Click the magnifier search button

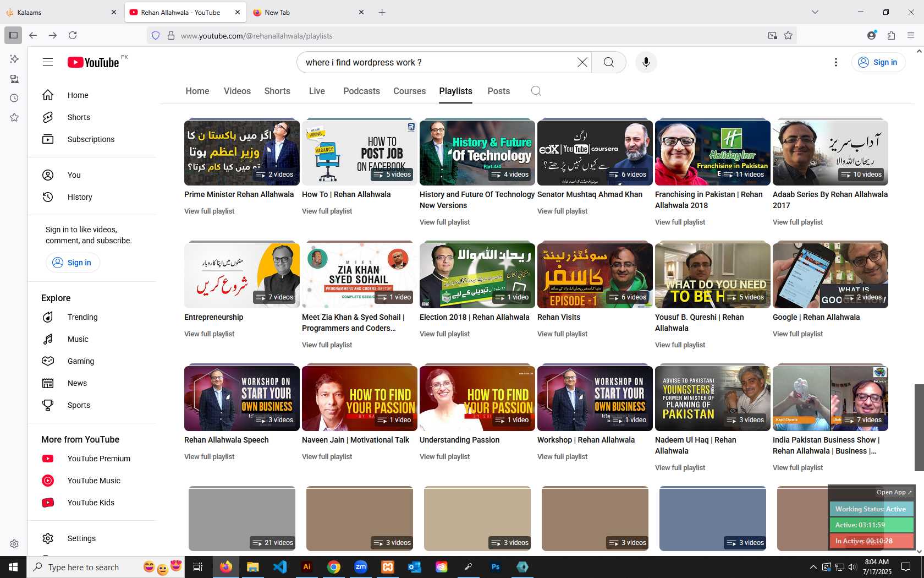608,62
